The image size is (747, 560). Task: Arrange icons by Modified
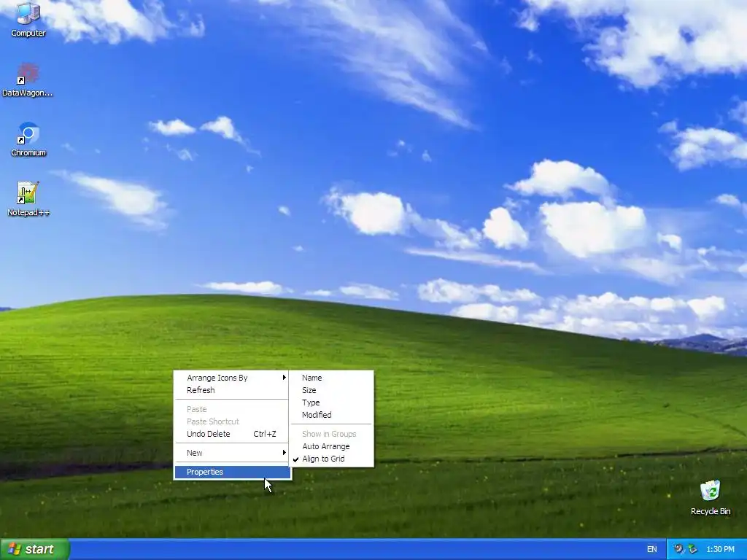coord(332,415)
